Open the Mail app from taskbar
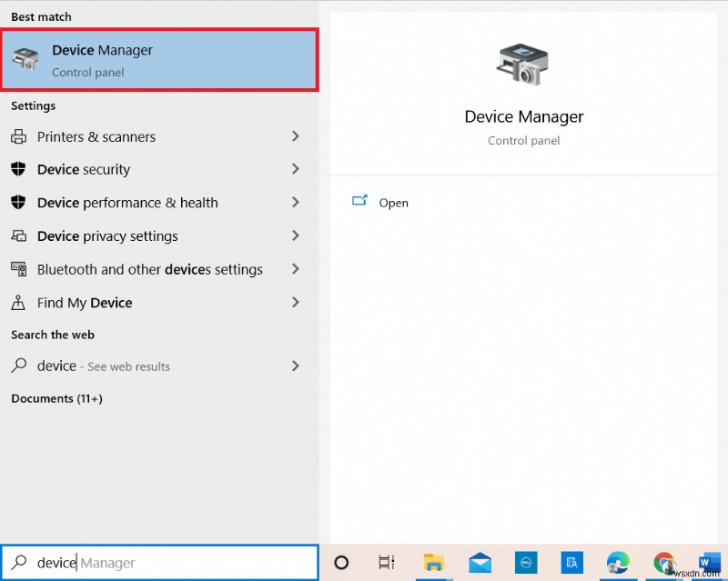Image resolution: width=728 pixels, height=581 pixels. [x=480, y=563]
